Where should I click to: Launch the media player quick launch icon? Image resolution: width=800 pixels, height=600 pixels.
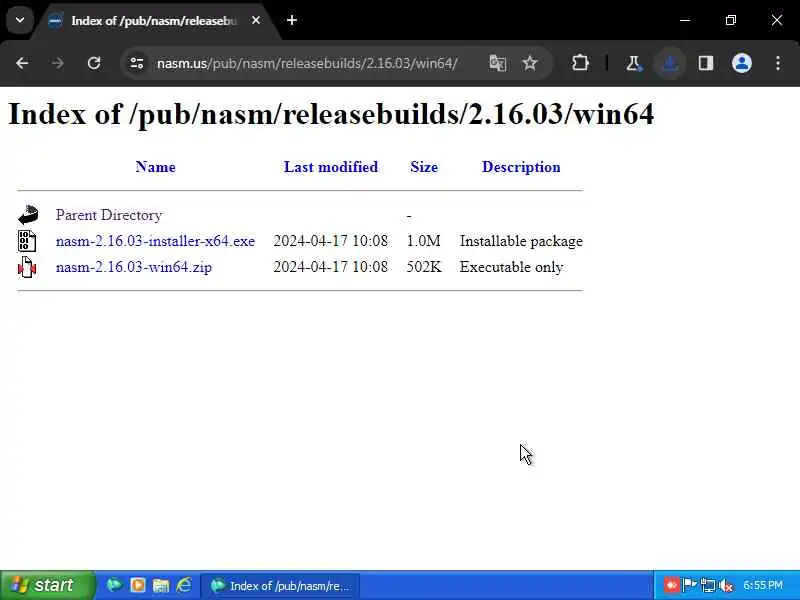(x=138, y=585)
